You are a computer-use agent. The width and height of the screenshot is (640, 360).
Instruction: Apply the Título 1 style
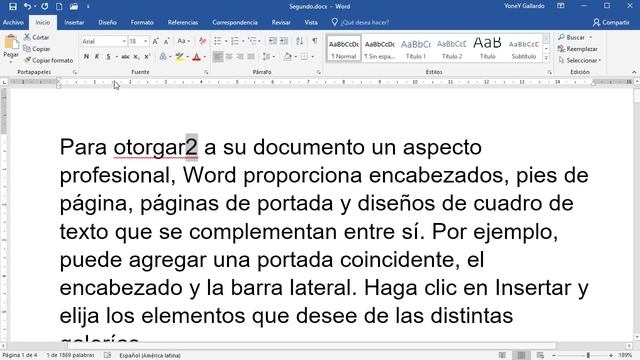[x=416, y=48]
